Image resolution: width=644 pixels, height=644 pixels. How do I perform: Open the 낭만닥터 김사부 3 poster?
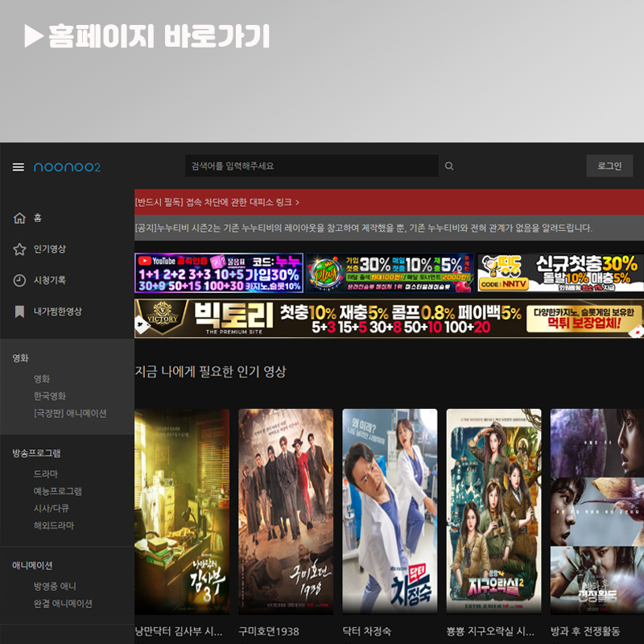pyautogui.click(x=182, y=511)
